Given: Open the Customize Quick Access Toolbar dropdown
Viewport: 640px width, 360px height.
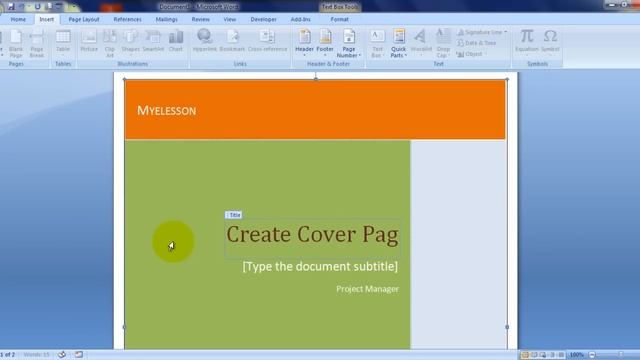Looking at the screenshot, I should pyautogui.click(x=74, y=7).
